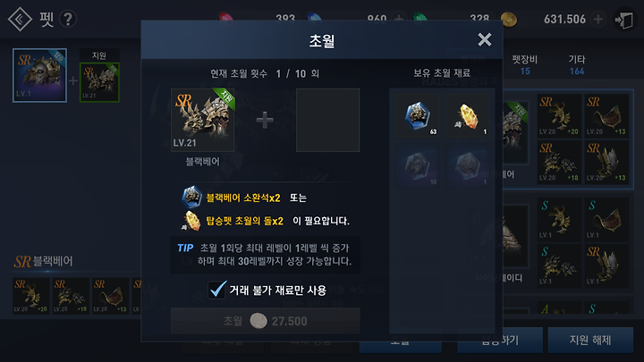
Task: Switch to the 기타 tab
Action: click(x=577, y=65)
